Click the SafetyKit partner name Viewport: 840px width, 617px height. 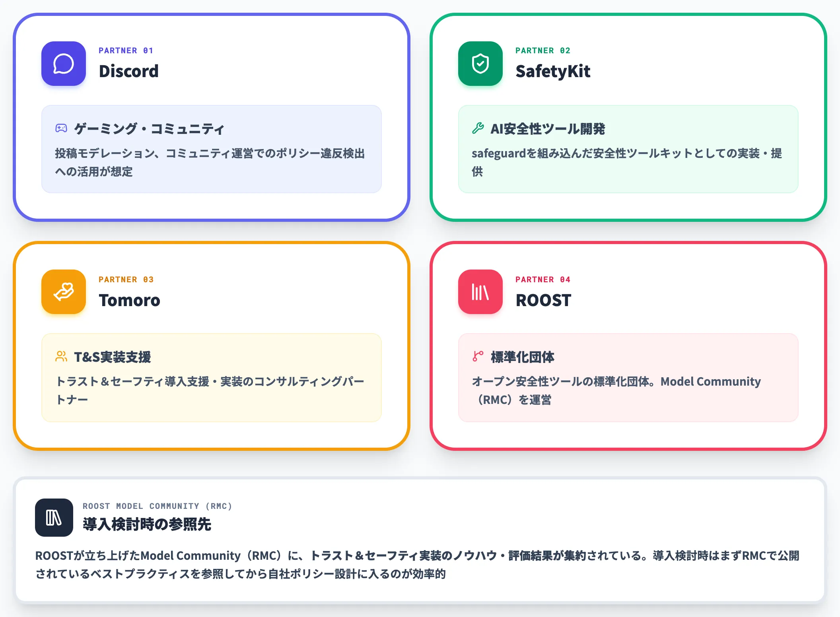[553, 71]
